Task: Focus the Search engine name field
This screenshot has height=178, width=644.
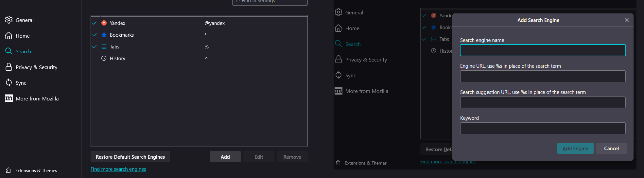Action: click(x=543, y=50)
